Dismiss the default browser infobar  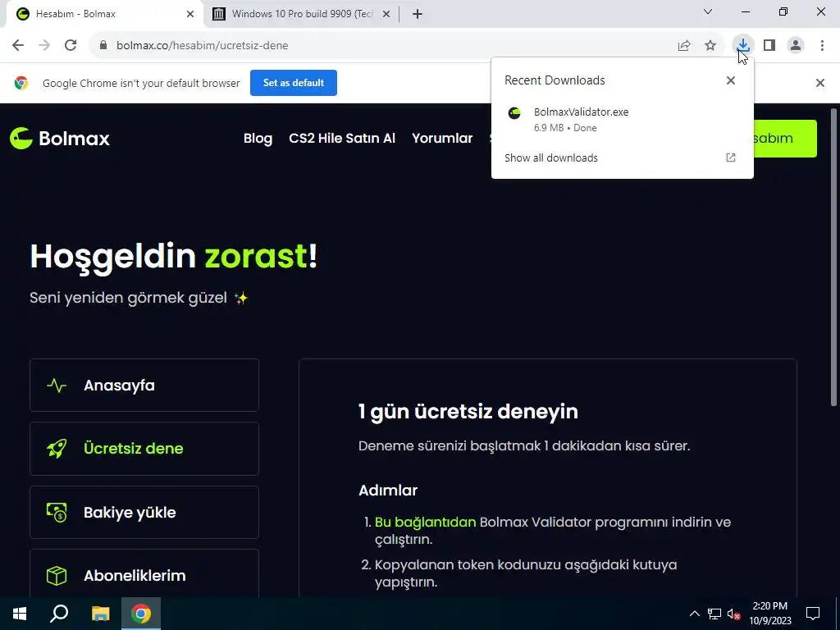tap(819, 83)
